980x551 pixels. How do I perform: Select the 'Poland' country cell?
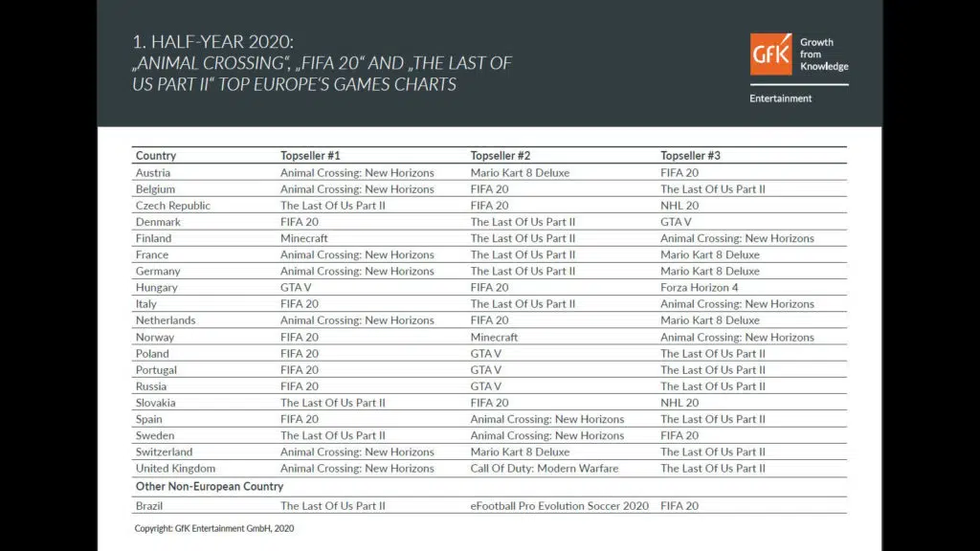coord(152,353)
